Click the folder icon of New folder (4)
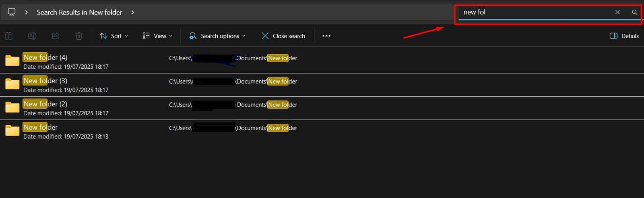 click(x=12, y=61)
